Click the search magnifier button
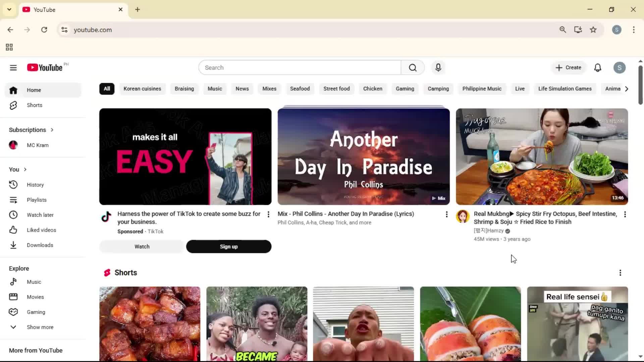 point(413,68)
